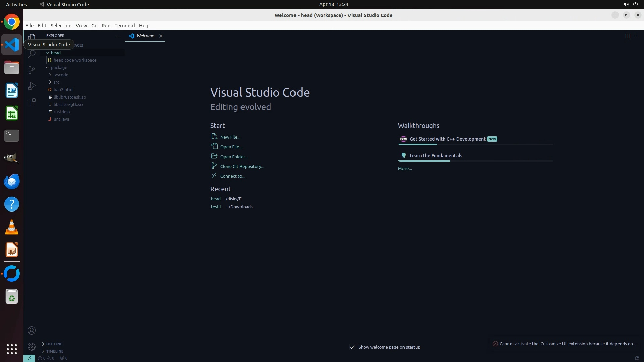
Task: Expand the OUTLINE section
Action: (x=54, y=344)
